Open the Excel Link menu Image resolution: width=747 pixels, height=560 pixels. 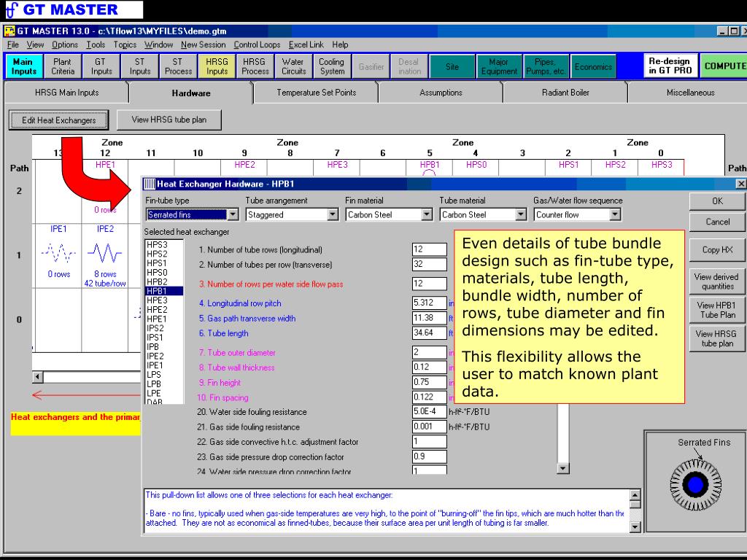(306, 44)
